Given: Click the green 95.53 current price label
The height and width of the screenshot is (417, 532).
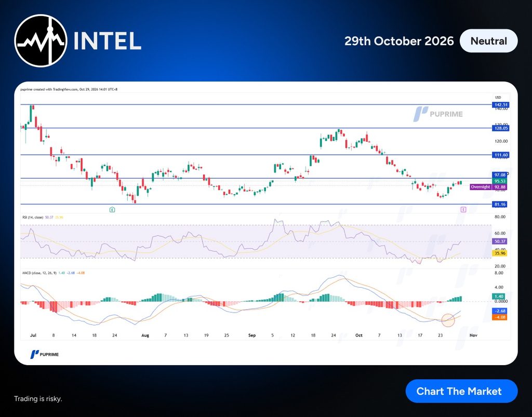Looking at the screenshot, I should pos(500,181).
